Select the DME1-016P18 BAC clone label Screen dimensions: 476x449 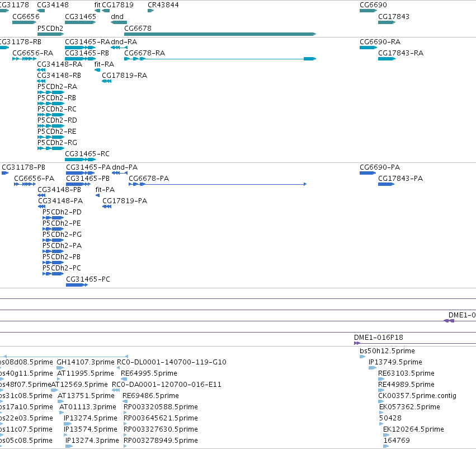379,337
